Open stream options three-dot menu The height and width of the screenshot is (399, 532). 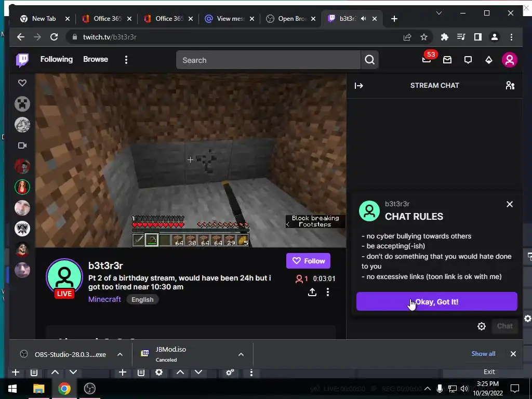point(328,292)
